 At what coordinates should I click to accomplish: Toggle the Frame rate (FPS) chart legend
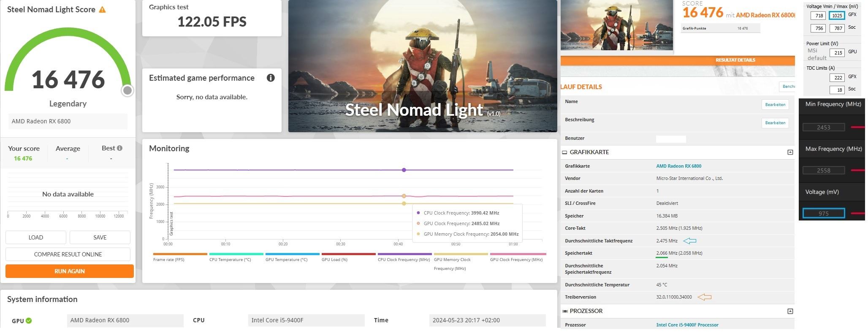point(180,257)
